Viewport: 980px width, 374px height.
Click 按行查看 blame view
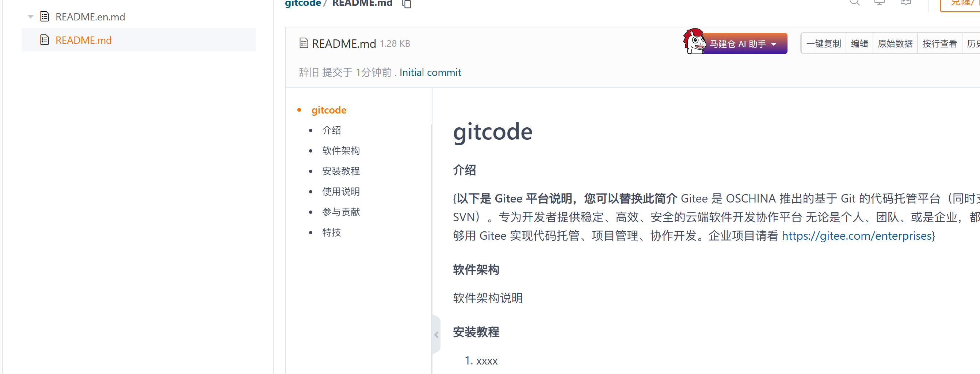point(940,44)
